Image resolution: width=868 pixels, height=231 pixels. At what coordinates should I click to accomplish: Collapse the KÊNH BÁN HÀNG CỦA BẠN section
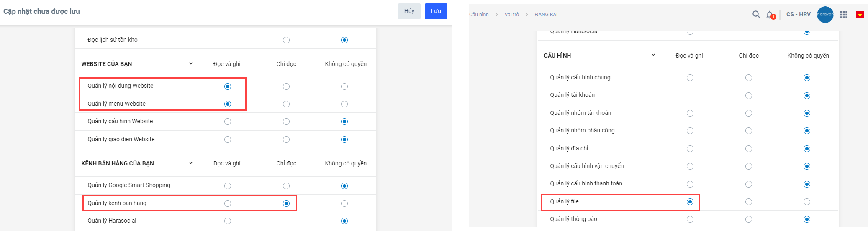coord(191,163)
